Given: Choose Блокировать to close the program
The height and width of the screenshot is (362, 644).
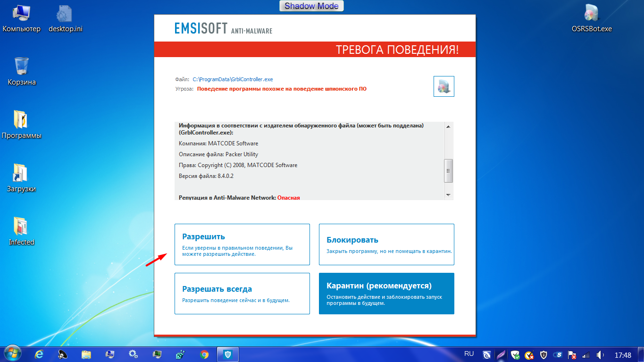Looking at the screenshot, I should tap(386, 244).
